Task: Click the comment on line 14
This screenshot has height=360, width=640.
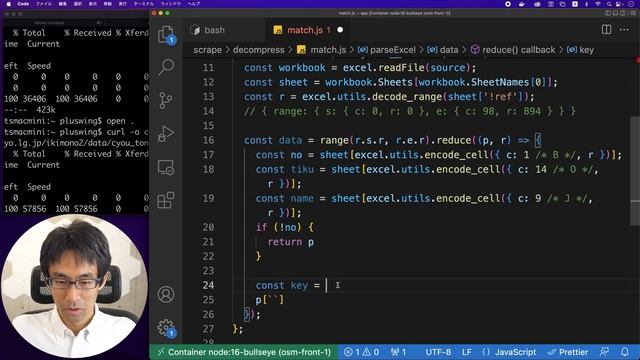Action: [x=410, y=111]
